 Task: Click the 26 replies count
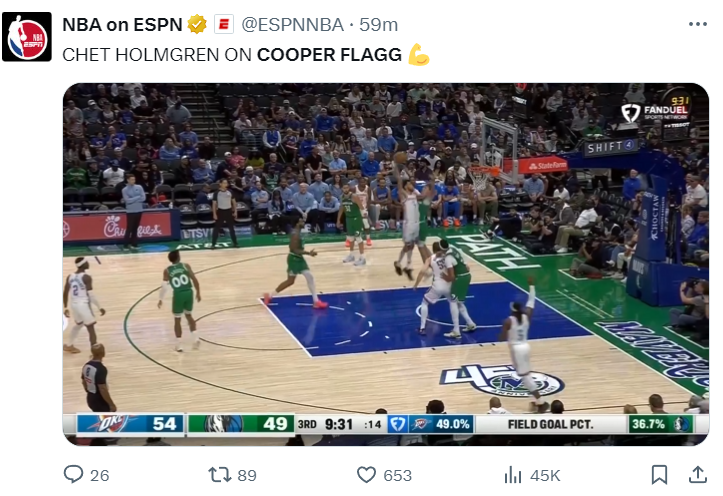coord(99,475)
